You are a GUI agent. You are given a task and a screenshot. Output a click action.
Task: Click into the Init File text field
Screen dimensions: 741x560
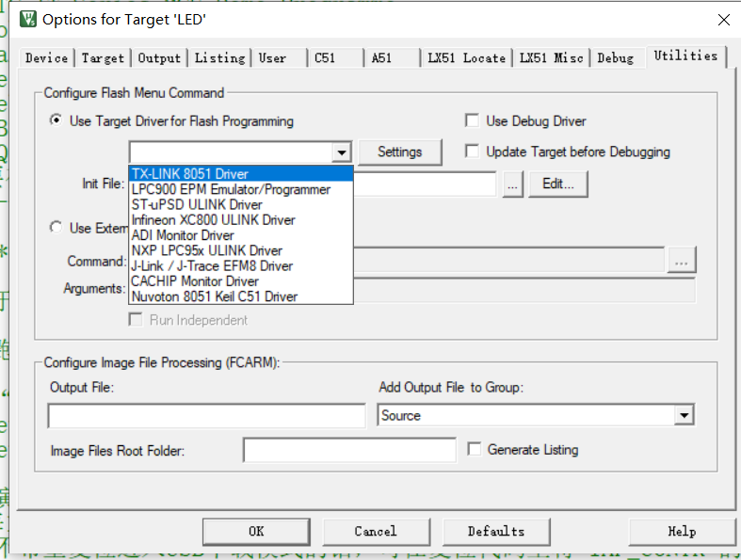[425, 184]
